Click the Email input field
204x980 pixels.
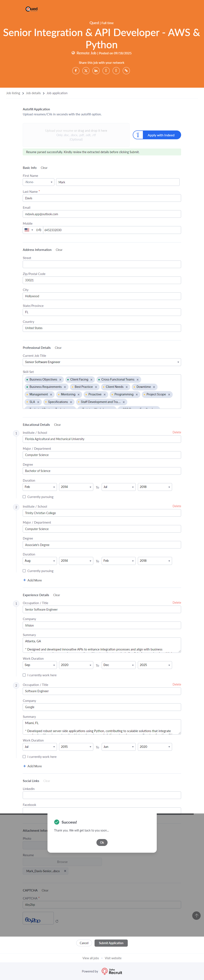point(101,214)
